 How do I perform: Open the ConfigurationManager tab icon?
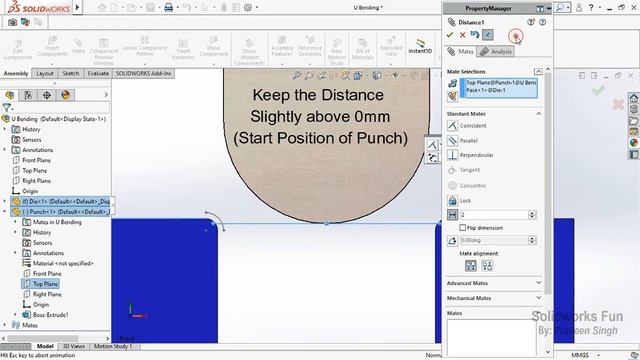click(28, 95)
